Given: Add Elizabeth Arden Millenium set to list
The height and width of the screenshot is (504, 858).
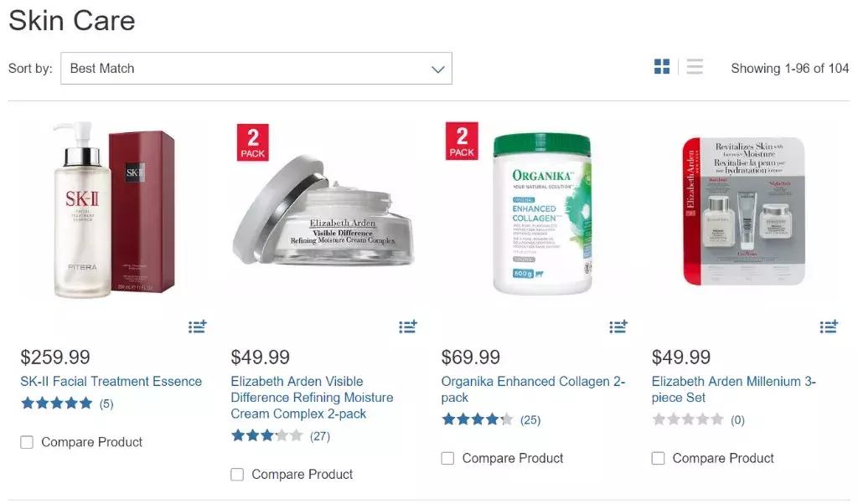Looking at the screenshot, I should pyautogui.click(x=829, y=327).
